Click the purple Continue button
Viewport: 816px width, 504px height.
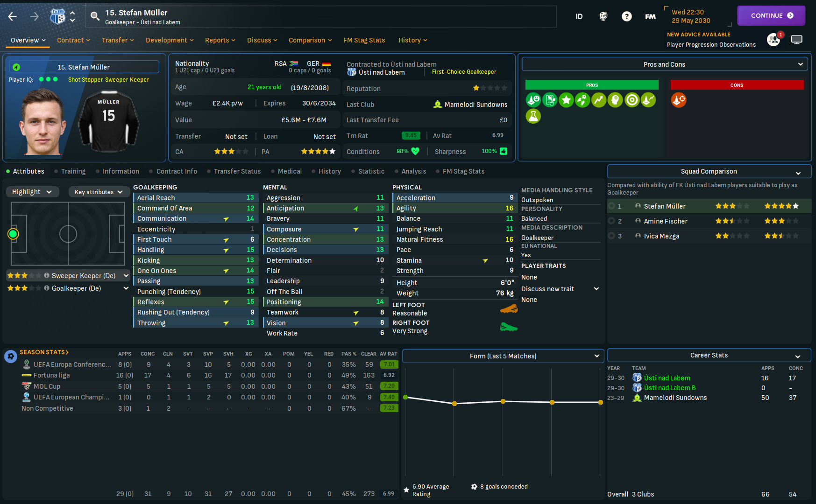point(771,15)
